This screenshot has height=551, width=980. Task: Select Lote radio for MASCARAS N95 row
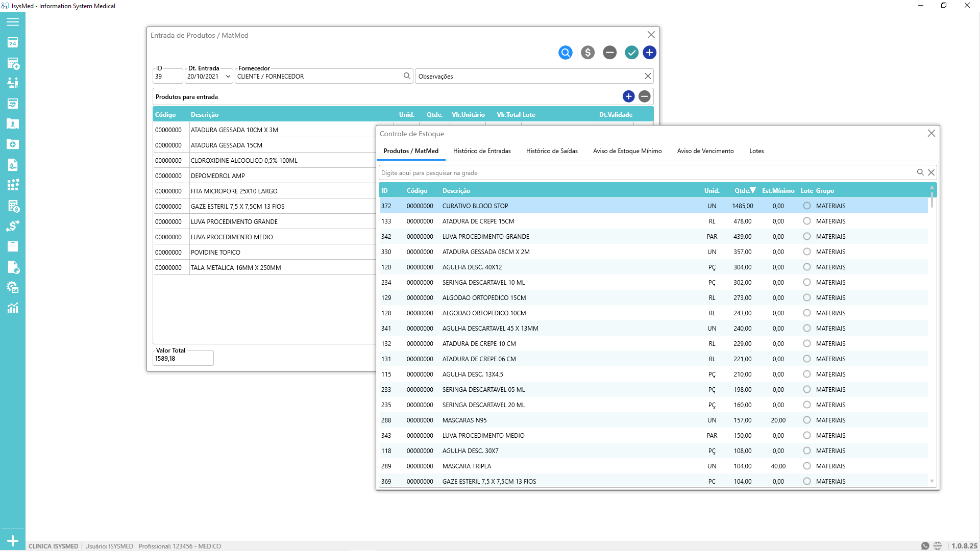point(806,420)
